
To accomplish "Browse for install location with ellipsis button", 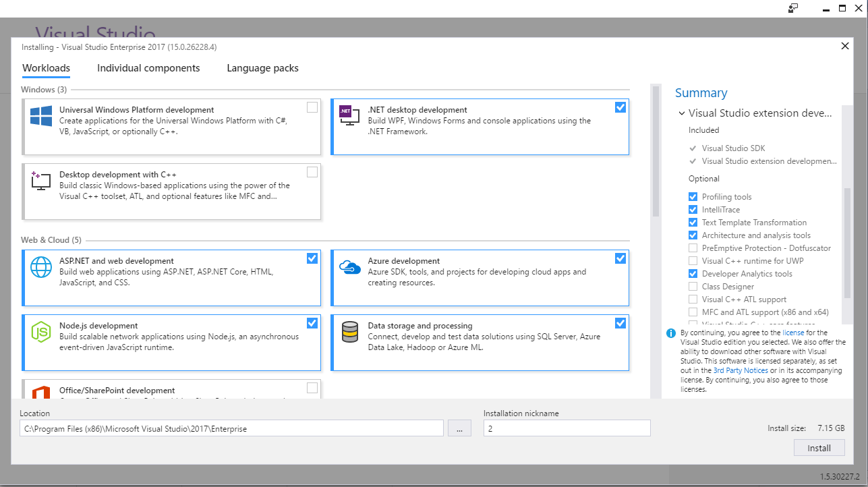I will coord(459,428).
